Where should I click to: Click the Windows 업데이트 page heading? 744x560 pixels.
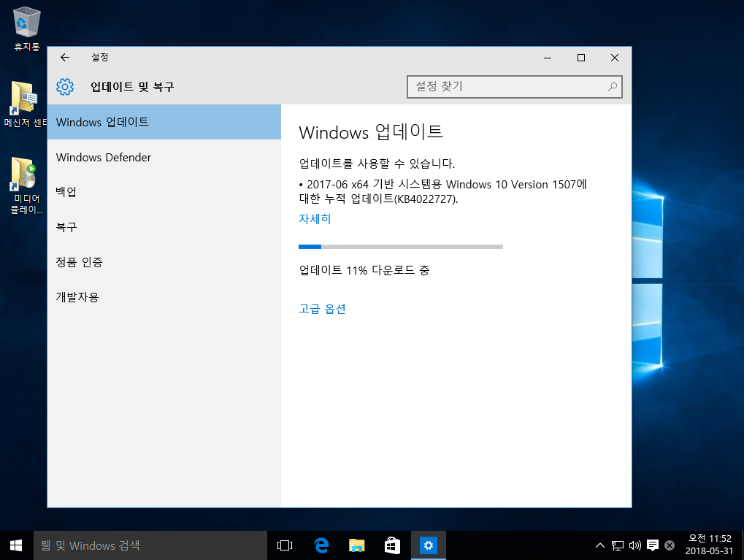point(371,132)
